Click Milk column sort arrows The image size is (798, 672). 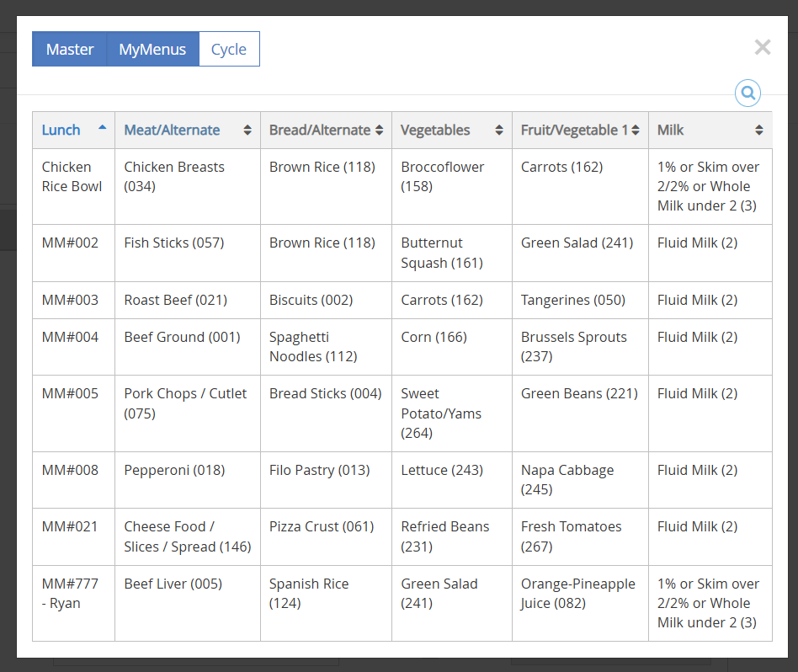pos(759,131)
